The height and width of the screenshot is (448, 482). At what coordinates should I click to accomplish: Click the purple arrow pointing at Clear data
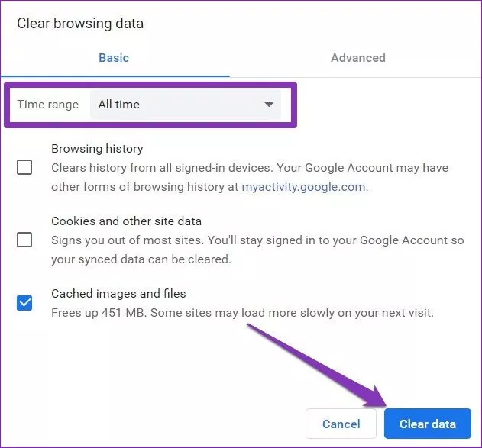pos(322,365)
